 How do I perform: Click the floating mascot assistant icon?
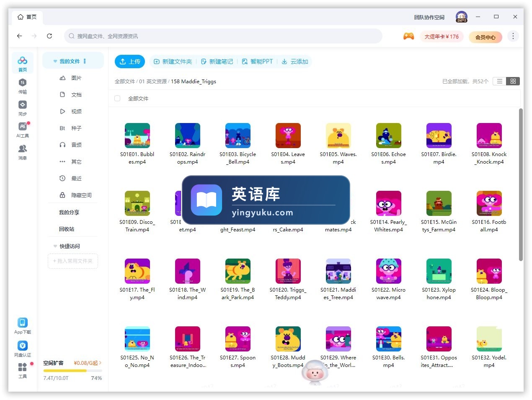(315, 372)
